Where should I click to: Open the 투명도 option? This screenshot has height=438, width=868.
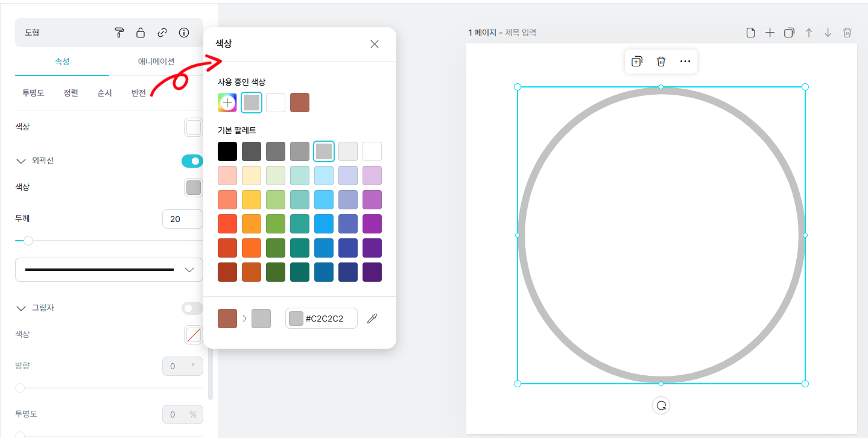33,93
